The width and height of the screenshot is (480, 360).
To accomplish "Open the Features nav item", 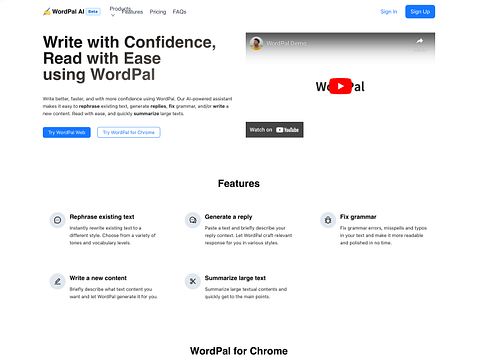I will click(x=132, y=12).
